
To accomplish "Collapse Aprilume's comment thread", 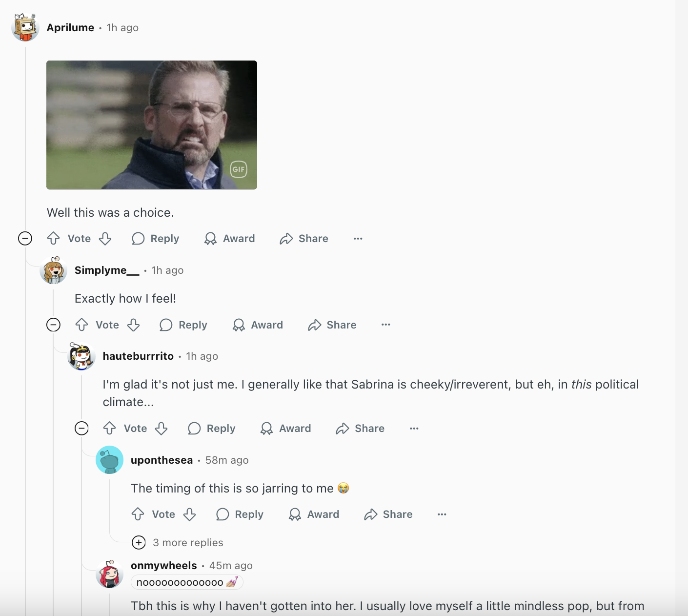I will [25, 238].
